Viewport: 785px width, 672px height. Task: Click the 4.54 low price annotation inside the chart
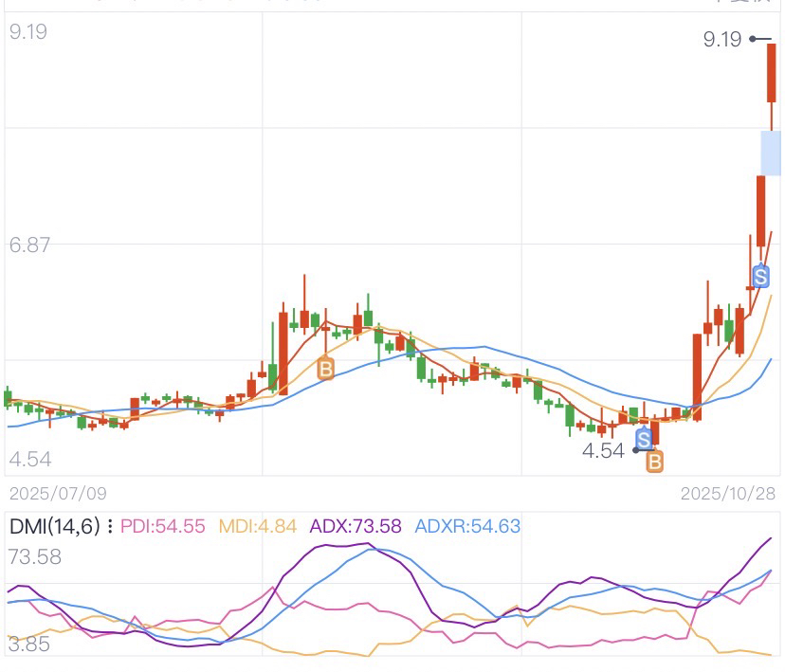coord(604,450)
